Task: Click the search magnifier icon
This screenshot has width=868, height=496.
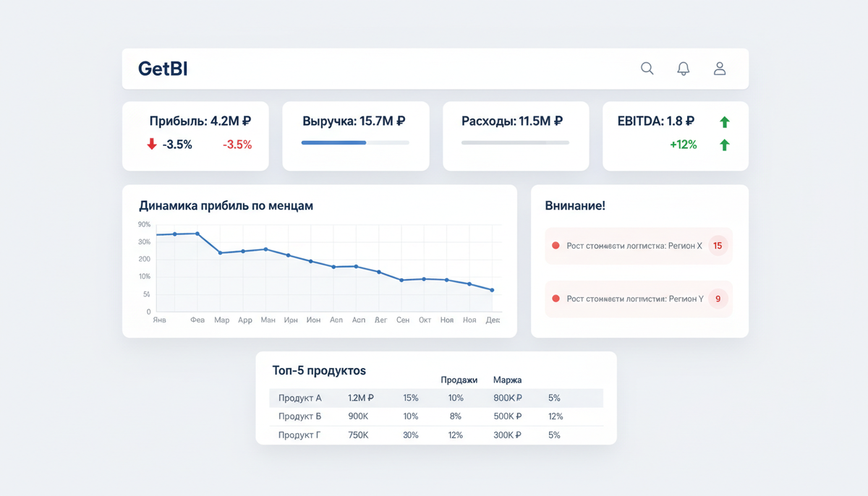Action: pos(647,69)
